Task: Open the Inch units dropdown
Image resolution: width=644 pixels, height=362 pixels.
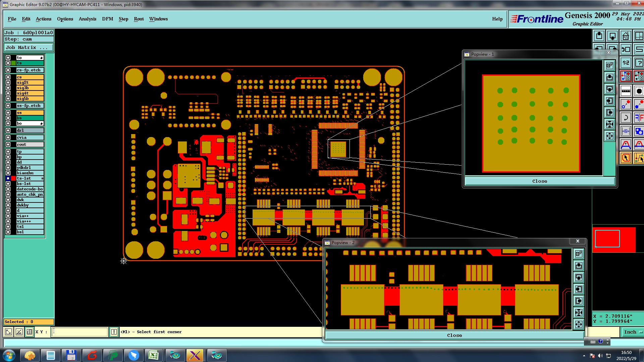Action: 632,332
